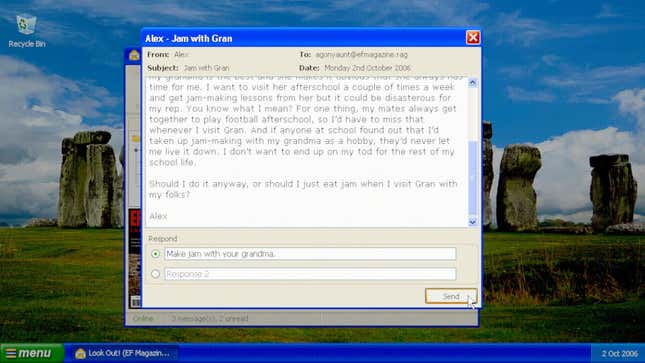Open the Recycle Bin desktop icon
Viewport: 645px width, 363px height.
(x=26, y=30)
